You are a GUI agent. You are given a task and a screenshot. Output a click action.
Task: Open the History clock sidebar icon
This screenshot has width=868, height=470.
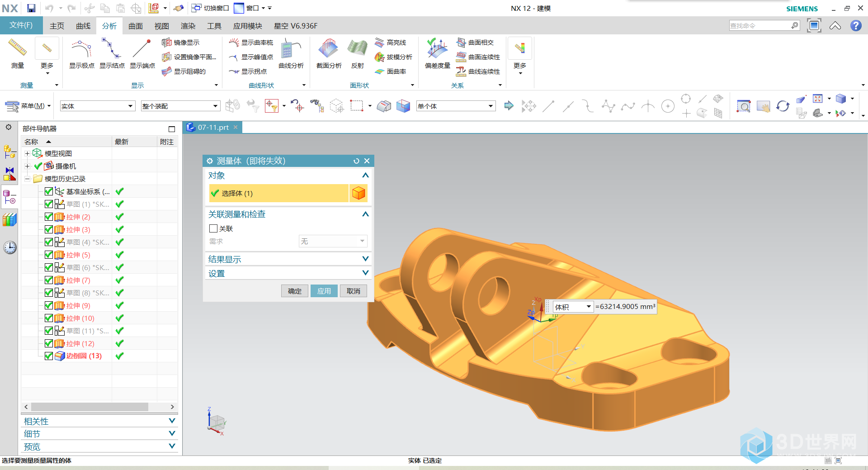click(x=9, y=247)
